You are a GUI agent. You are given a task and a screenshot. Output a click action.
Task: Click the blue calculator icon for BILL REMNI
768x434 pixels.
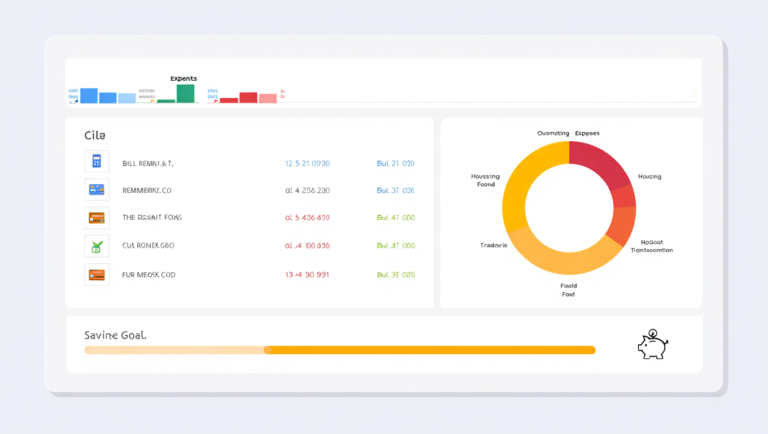pyautogui.click(x=96, y=161)
